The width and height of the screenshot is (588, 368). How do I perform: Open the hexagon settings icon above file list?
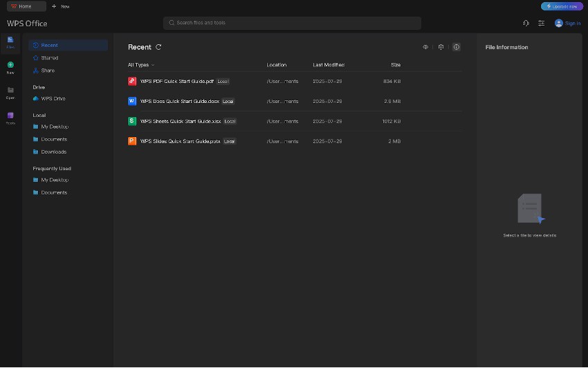[441, 47]
